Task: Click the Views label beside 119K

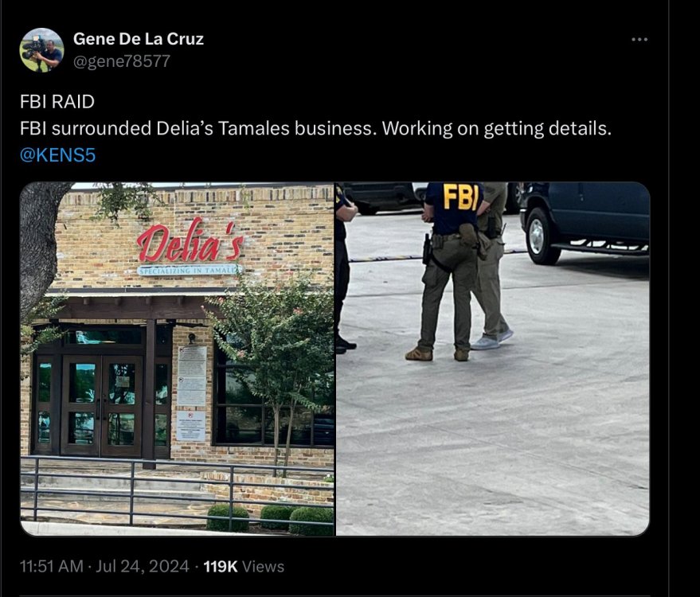Action: pos(263,566)
